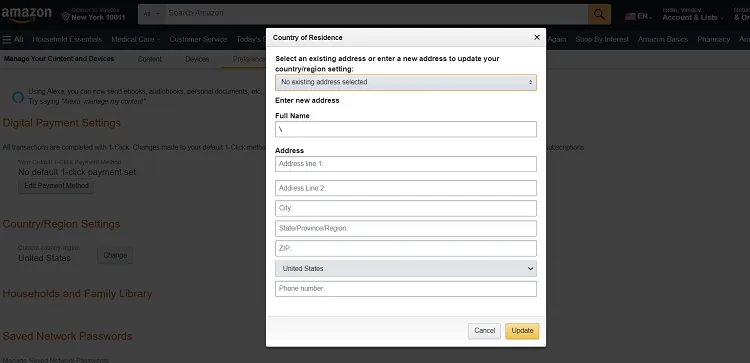750x363 pixels.
Task: Click the Full Name field
Action: pos(406,129)
